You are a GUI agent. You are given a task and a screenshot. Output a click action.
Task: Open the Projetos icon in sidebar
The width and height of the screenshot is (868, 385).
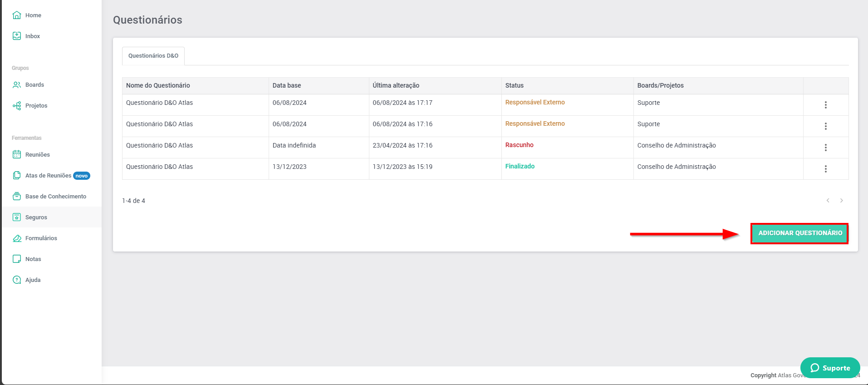coord(17,106)
